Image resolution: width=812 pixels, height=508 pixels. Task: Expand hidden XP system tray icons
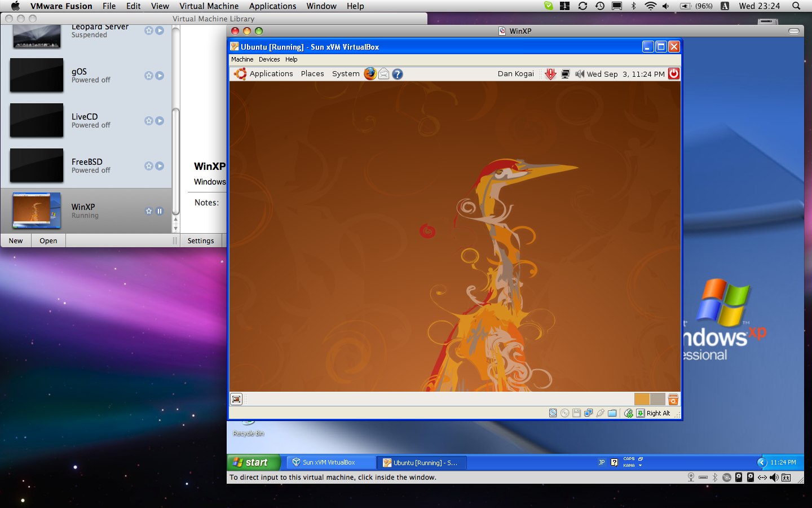click(762, 462)
